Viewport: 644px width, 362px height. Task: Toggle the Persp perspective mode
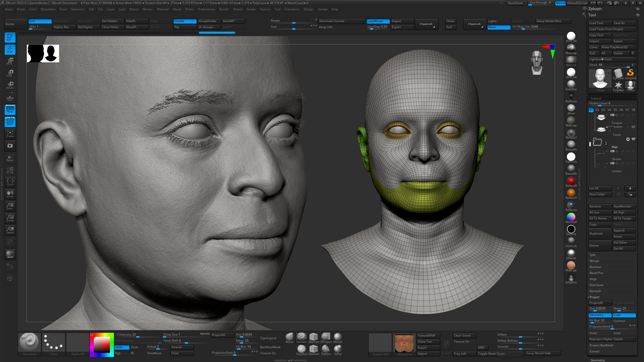(x=10, y=109)
